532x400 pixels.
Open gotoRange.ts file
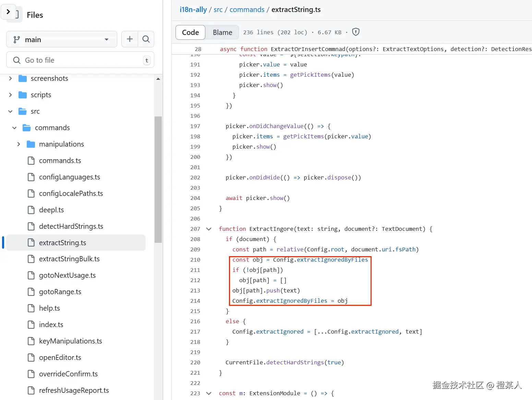[60, 292]
